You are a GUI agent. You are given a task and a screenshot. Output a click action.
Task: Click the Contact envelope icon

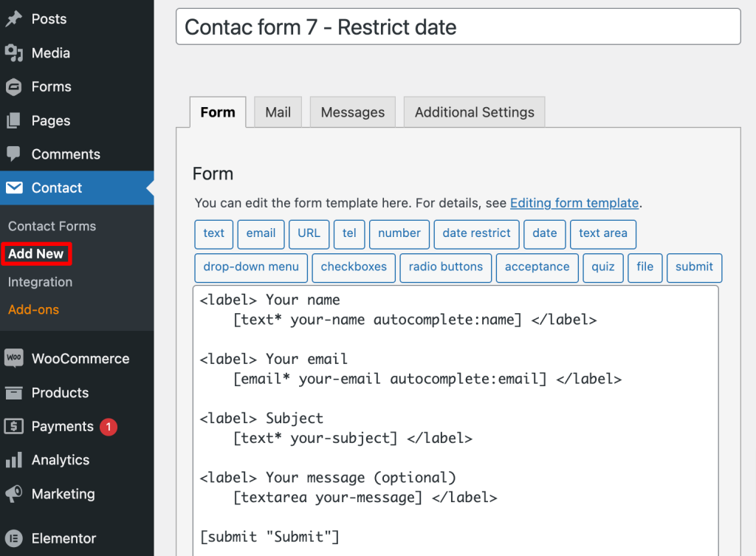[14, 188]
